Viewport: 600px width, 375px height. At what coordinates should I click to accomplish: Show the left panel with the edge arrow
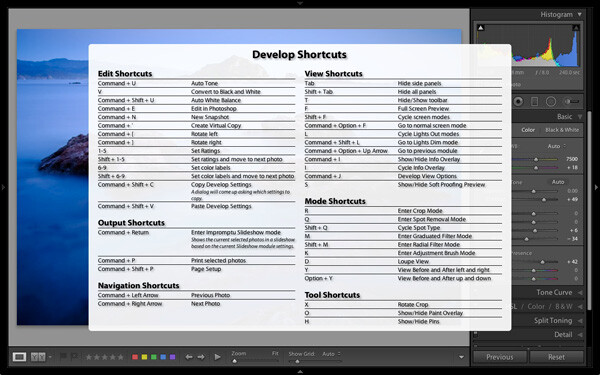tap(3, 187)
